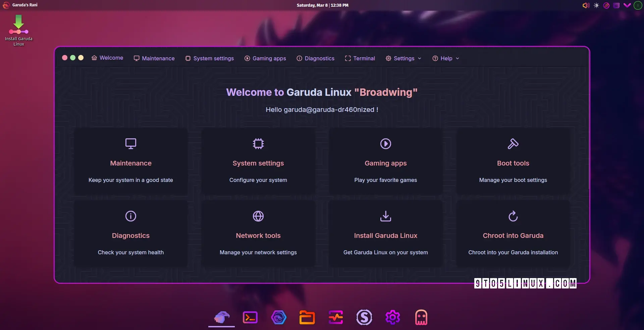Click the System settings chip icon card
Image resolution: width=644 pixels, height=330 pixels.
258,144
